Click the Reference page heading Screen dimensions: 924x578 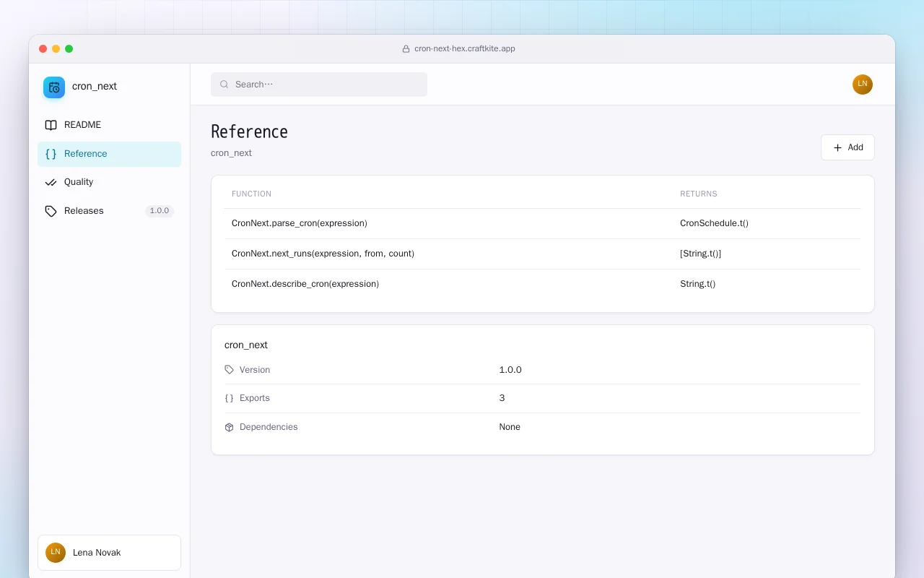249,131
